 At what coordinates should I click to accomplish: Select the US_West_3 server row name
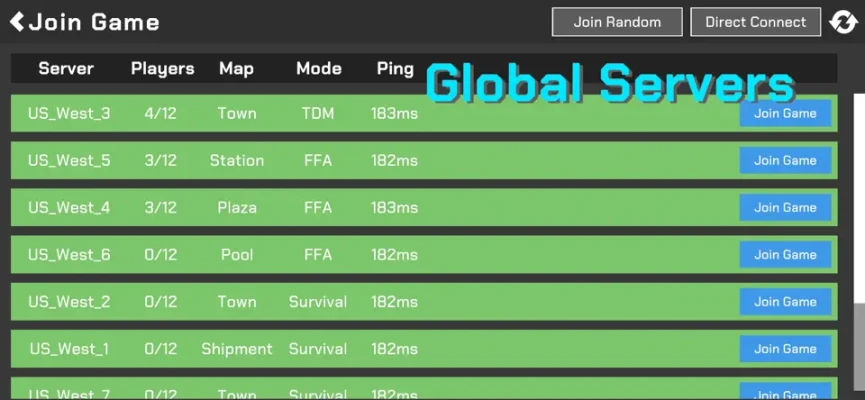coord(69,113)
